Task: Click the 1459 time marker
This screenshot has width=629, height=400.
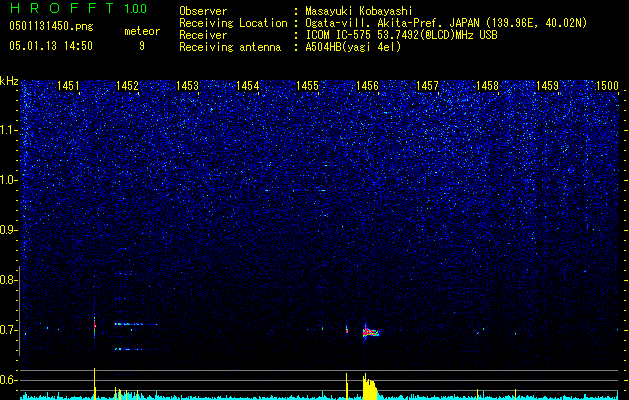Action: coord(547,85)
